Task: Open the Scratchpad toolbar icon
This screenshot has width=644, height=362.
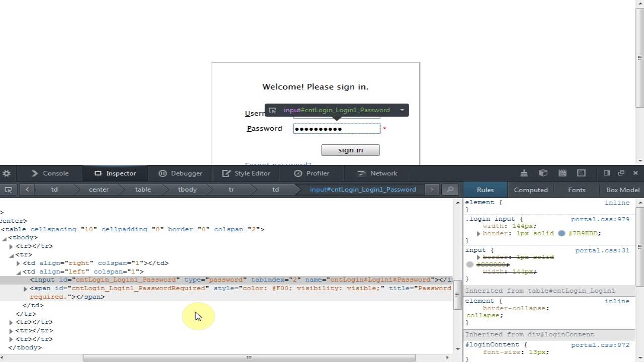Action: pyautogui.click(x=562, y=173)
